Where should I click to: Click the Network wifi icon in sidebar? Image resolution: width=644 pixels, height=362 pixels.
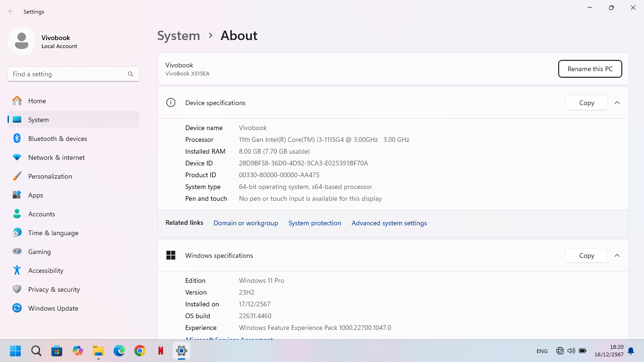(x=17, y=157)
